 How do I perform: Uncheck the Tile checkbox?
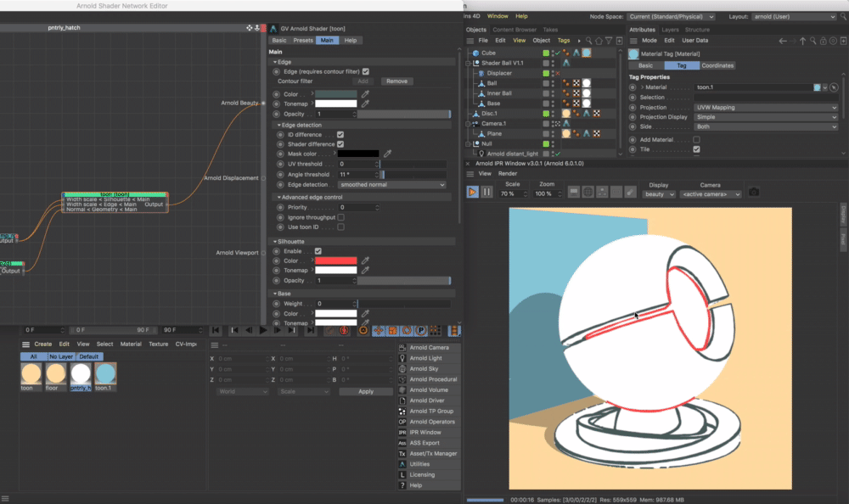tap(696, 149)
